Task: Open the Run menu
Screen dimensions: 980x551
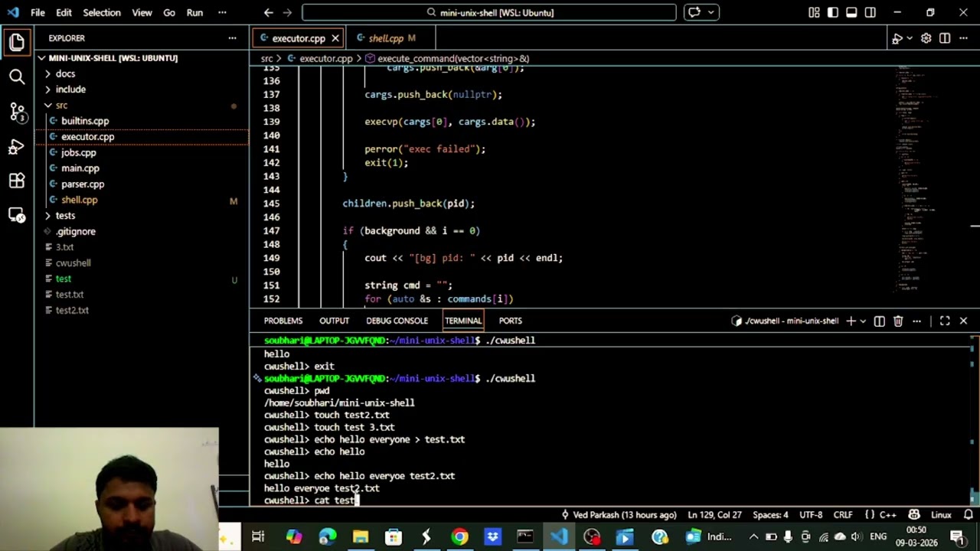Action: pos(194,12)
